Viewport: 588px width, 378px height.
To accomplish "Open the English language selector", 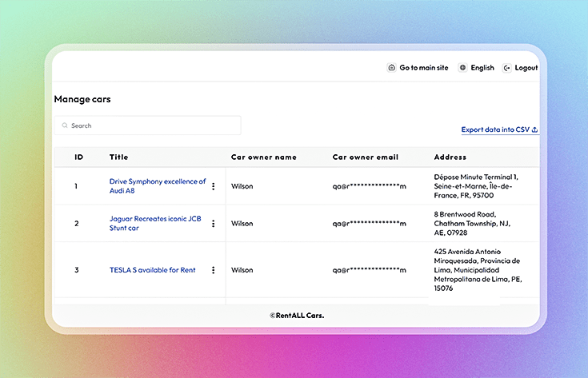I will pos(482,67).
